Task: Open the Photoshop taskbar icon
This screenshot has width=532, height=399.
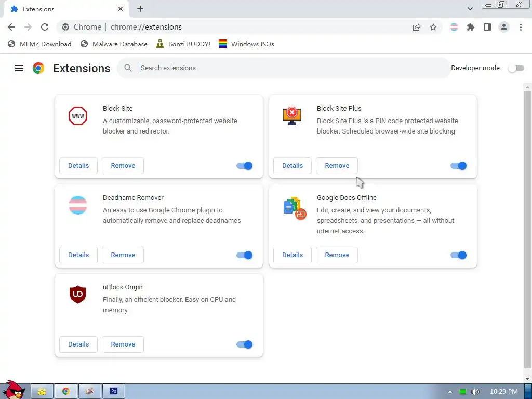Action: click(114, 392)
